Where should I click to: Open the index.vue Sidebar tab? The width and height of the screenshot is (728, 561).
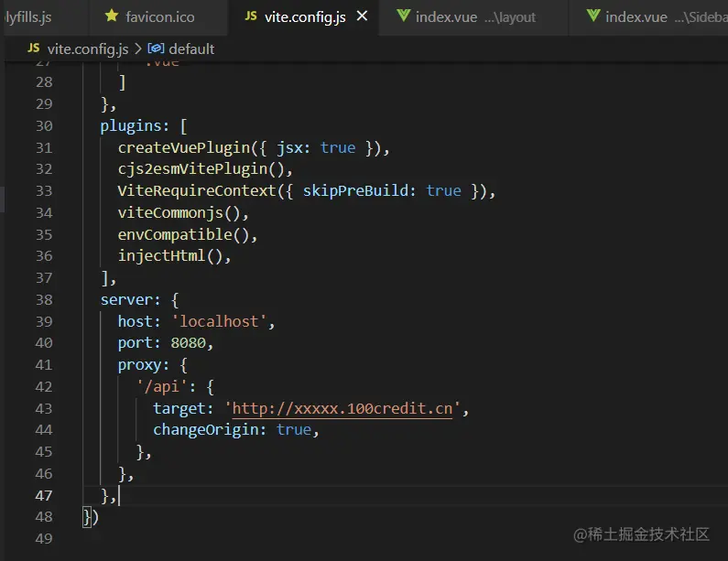(x=648, y=17)
